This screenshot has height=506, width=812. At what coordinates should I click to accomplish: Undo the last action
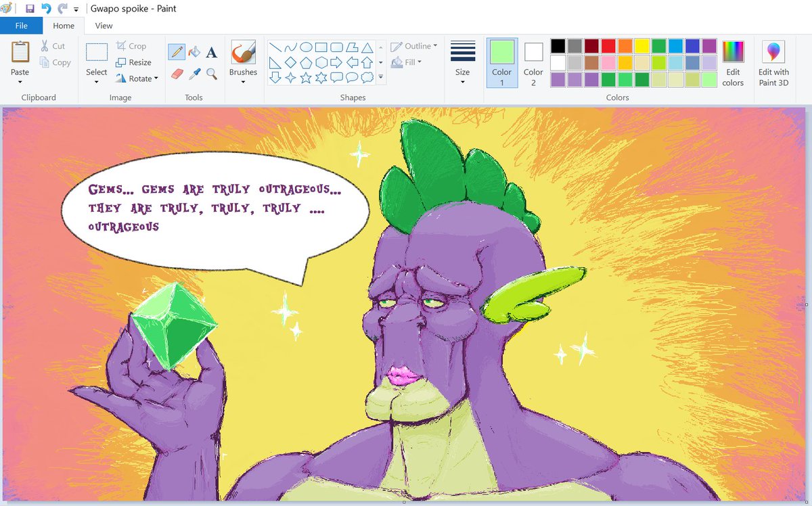coord(46,9)
